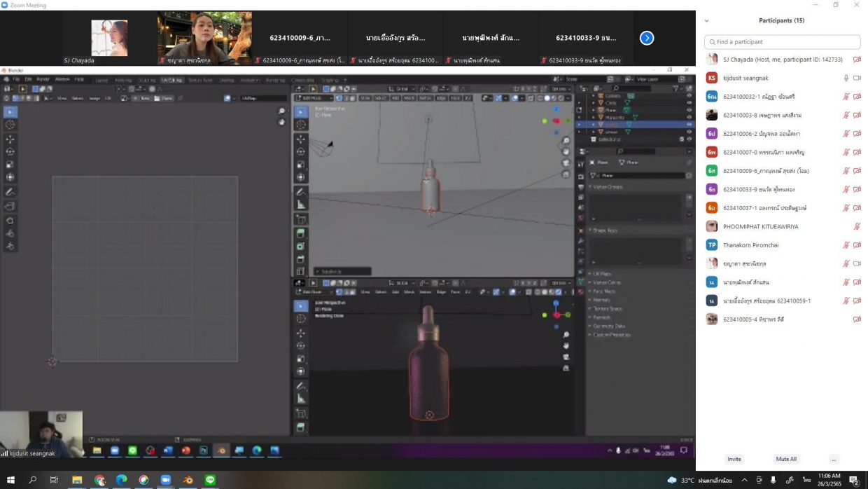This screenshot has width=868, height=489.
Task: Click the Mute All button
Action: 785,459
